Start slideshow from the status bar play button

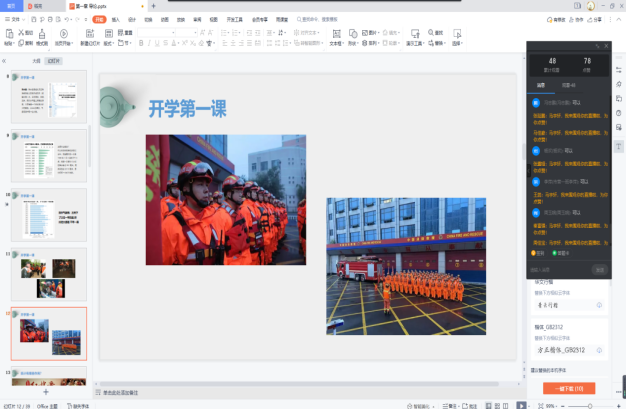tap(521, 405)
